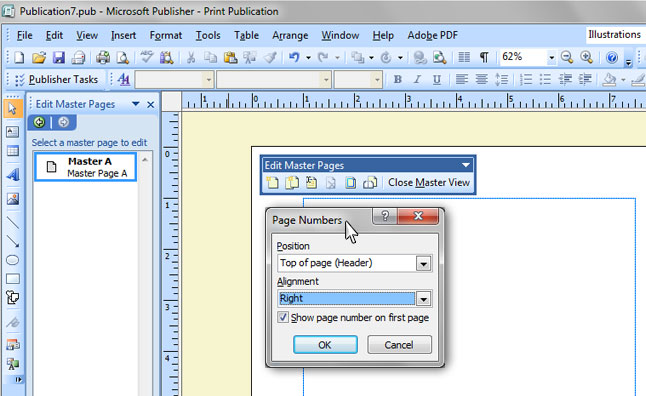Image resolution: width=646 pixels, height=396 pixels.
Task: Expand Edit Master Pages task pane menu
Action: pyautogui.click(x=136, y=104)
